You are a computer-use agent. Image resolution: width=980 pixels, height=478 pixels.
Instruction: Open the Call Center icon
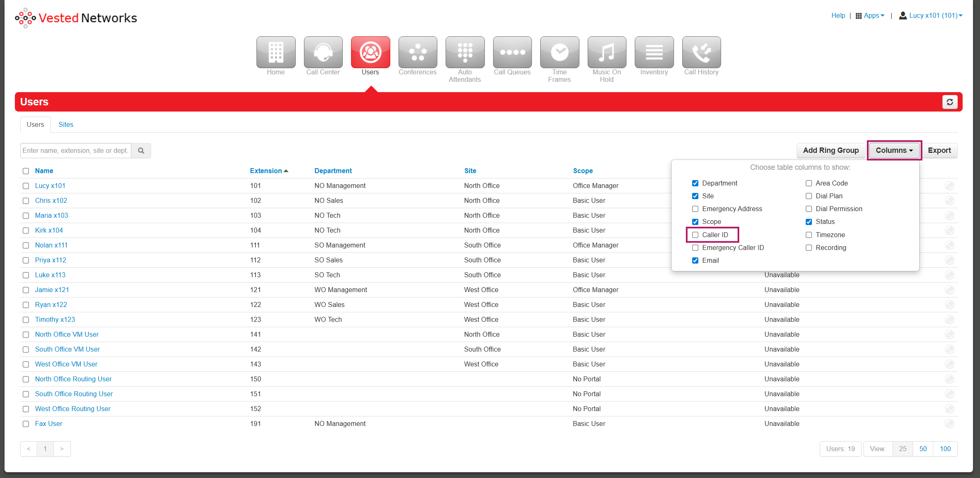click(x=323, y=52)
